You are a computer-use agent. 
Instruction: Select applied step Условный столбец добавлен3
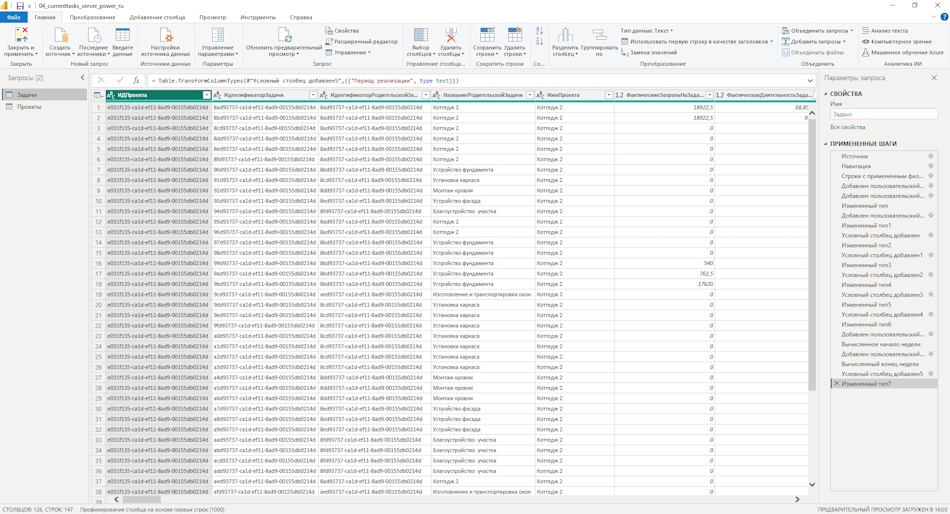[x=884, y=295]
